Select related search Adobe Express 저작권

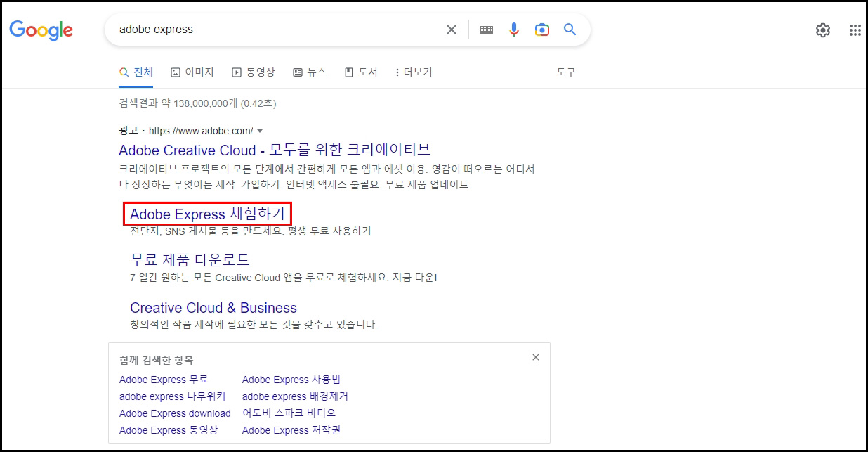tap(291, 430)
